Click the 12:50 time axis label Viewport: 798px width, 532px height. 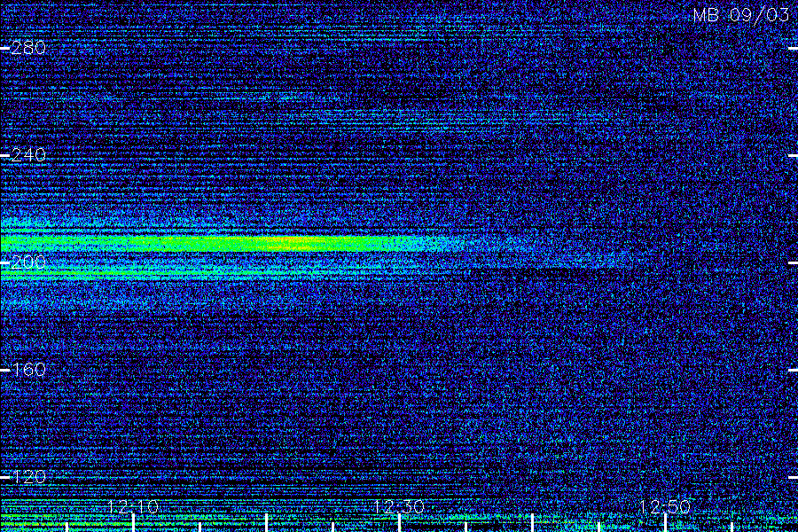pos(665,506)
